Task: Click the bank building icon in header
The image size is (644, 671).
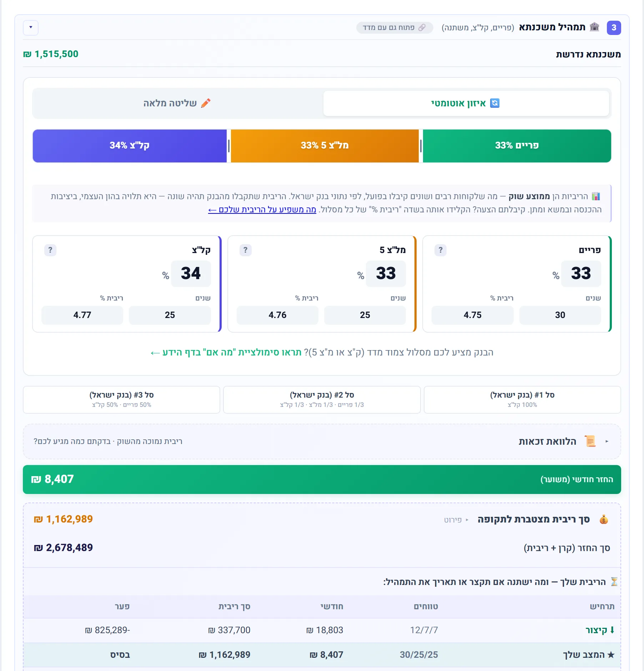Action: 594,27
